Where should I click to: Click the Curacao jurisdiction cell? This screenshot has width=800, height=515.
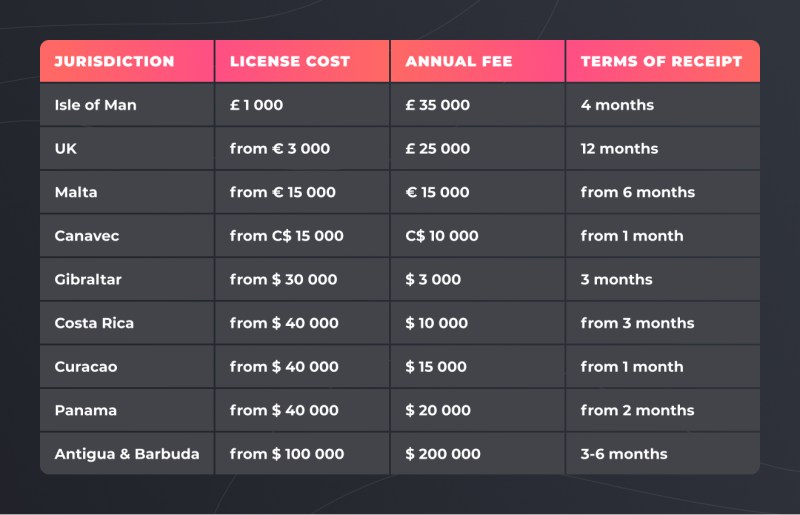86,367
